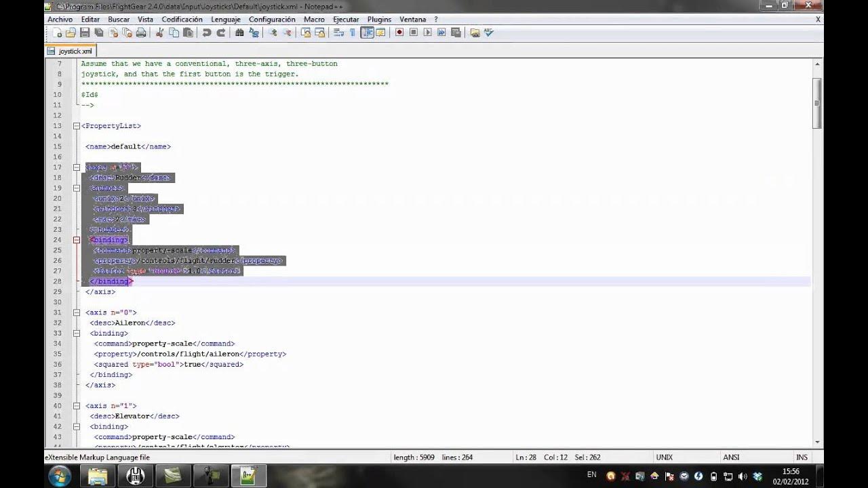Viewport: 868px width, 488px height.
Task: Click ANSI encoding in status bar
Action: click(x=731, y=457)
